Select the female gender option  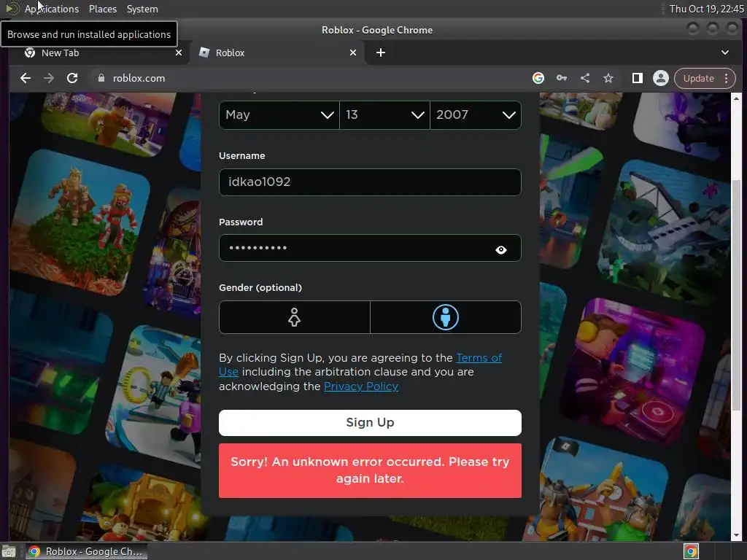[x=295, y=317]
